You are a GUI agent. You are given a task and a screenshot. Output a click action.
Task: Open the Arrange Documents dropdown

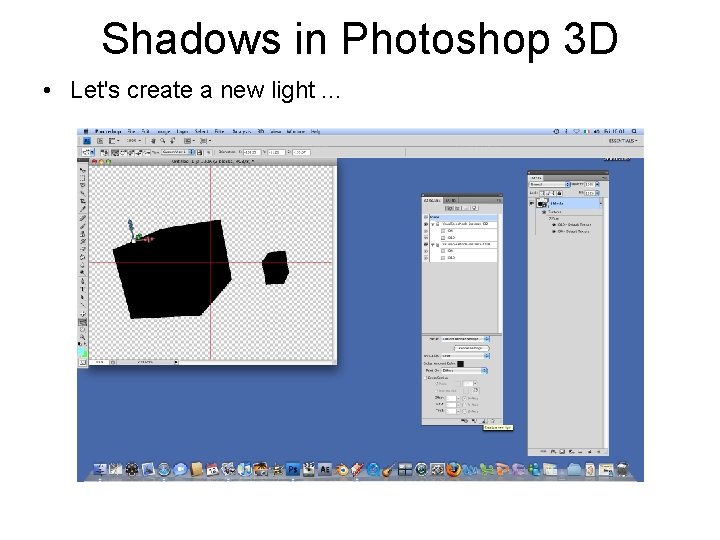(189, 141)
